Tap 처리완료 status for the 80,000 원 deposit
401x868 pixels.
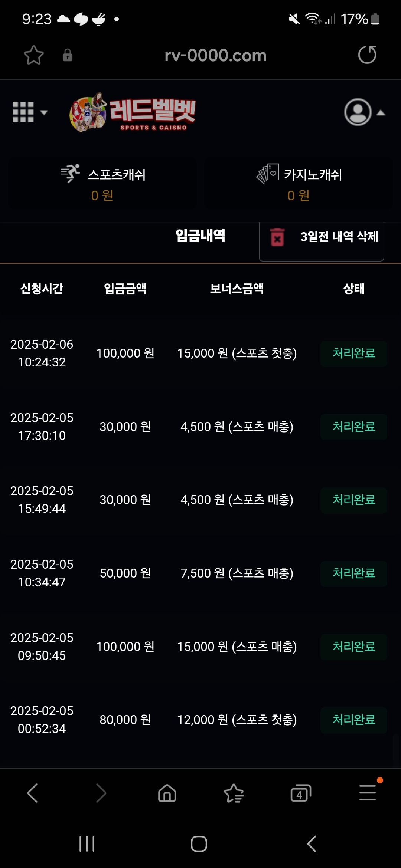353,720
